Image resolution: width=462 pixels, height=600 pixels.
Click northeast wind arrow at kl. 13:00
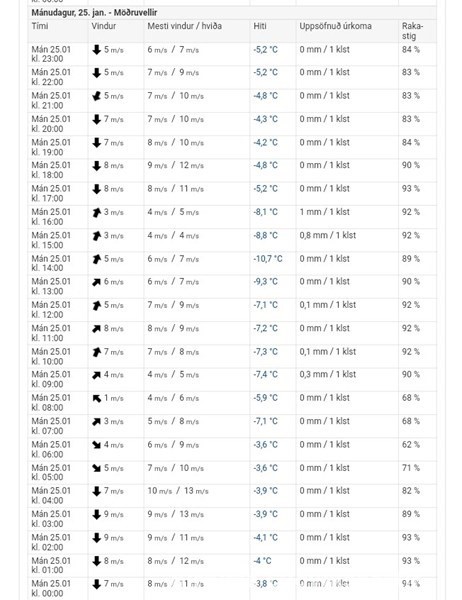click(x=96, y=282)
